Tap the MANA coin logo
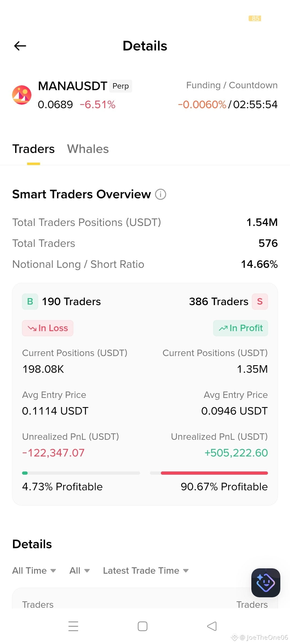The width and height of the screenshot is (290, 644). tap(22, 95)
